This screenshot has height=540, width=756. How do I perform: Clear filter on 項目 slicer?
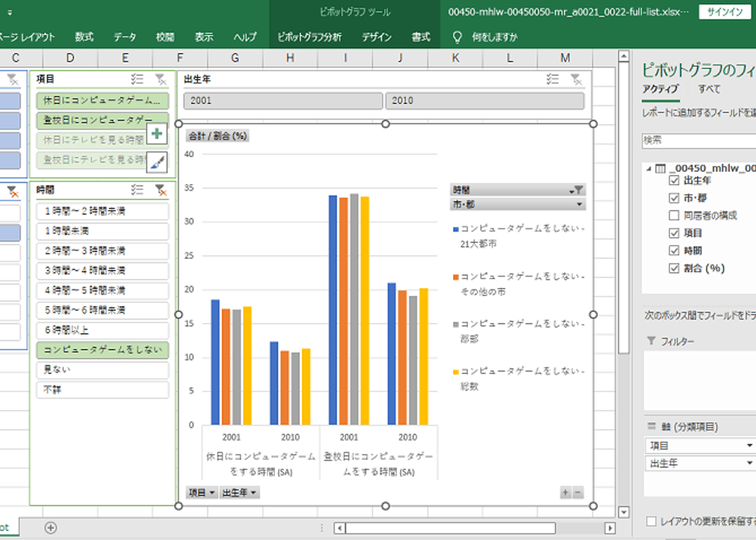click(x=160, y=79)
